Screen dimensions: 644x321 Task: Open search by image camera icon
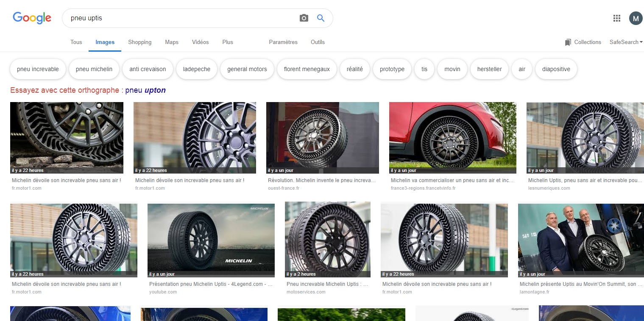pos(304,18)
